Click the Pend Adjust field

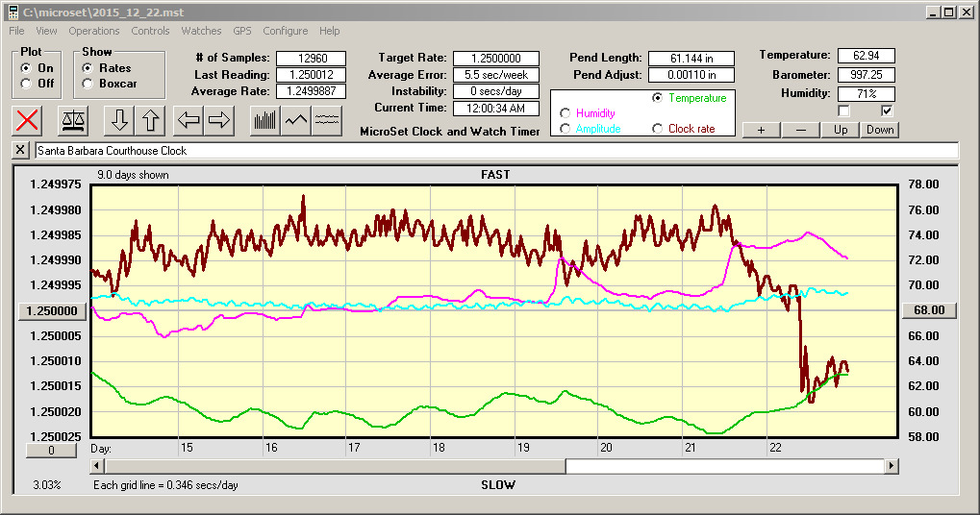point(691,75)
